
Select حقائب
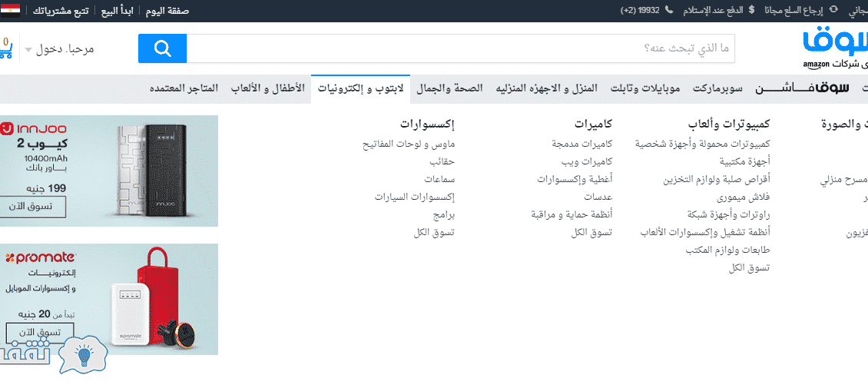[x=442, y=161]
